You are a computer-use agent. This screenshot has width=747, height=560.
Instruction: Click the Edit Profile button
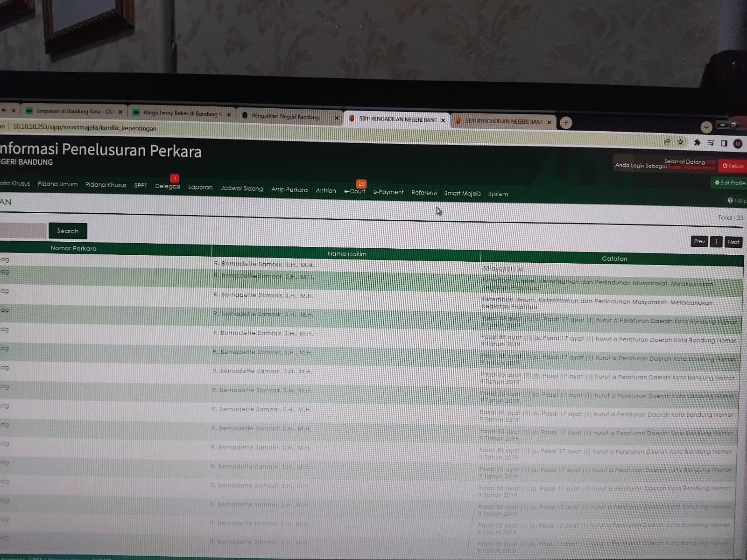[x=730, y=183]
